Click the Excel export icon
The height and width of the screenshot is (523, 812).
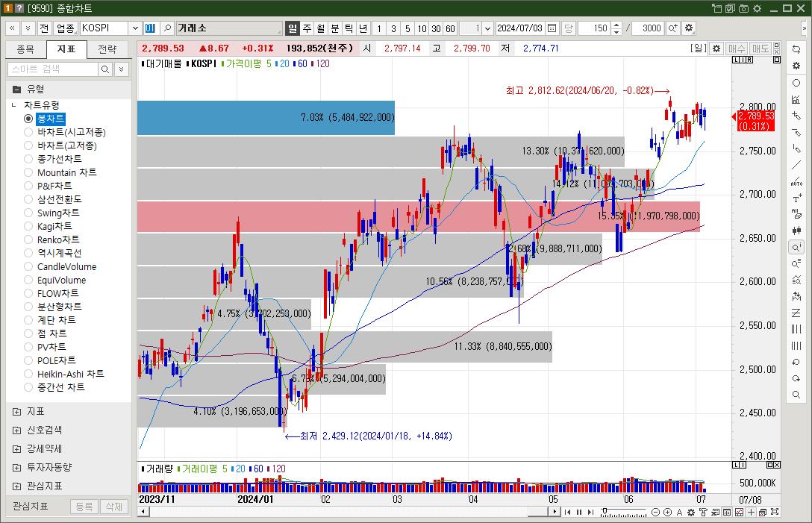point(715,512)
